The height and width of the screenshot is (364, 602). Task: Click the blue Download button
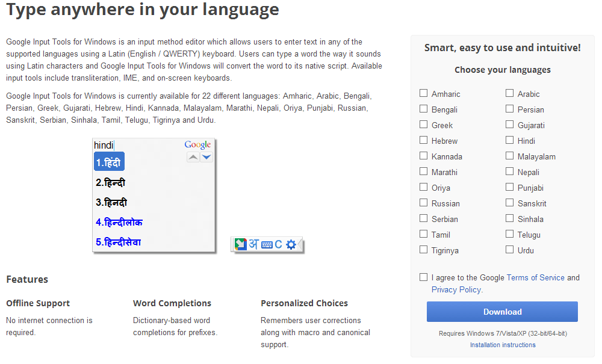(x=502, y=312)
